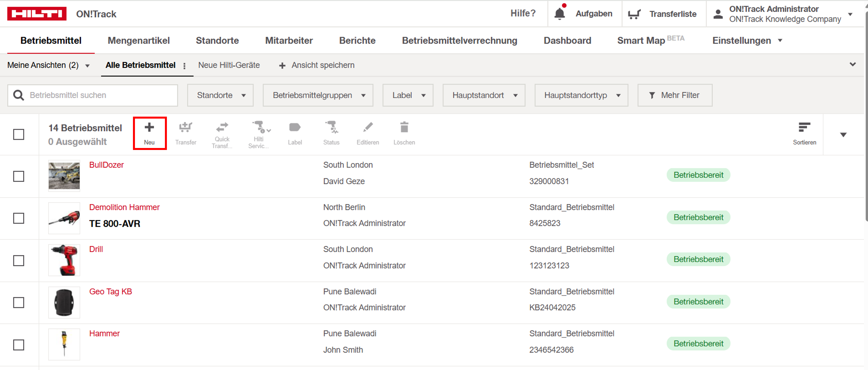Click the Betriebsmittel suchen search field
Screen dimensions: 868x370
point(92,95)
